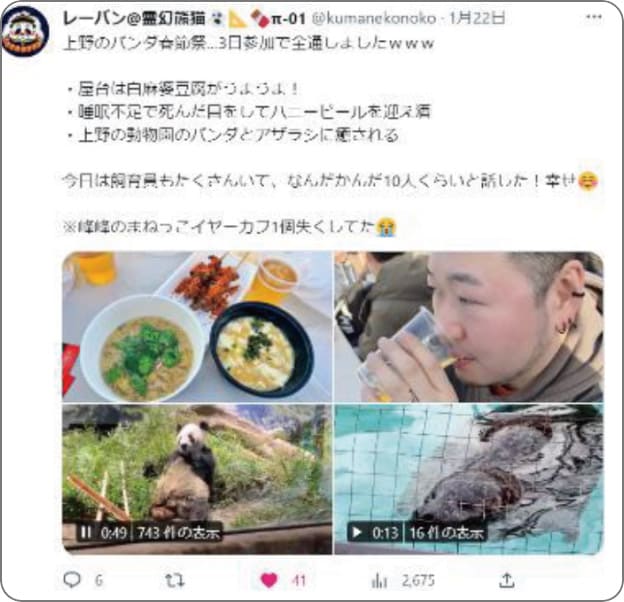Open the food dishes photo
624x602 pixels.
(x=197, y=327)
